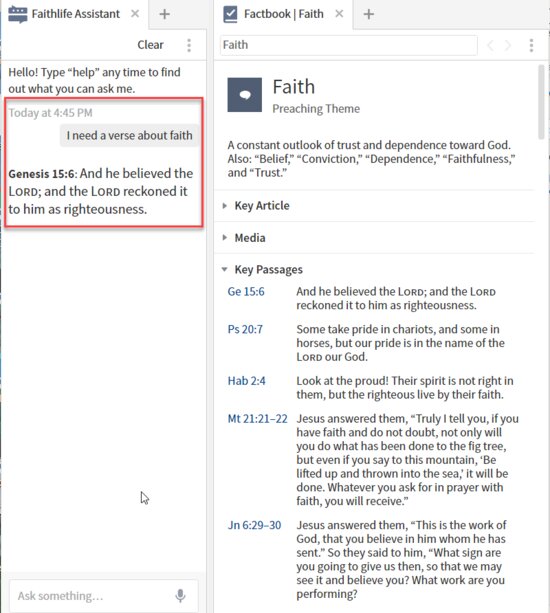This screenshot has width=550, height=613.
Task: Go back in Factbook history
Action: tap(490, 45)
